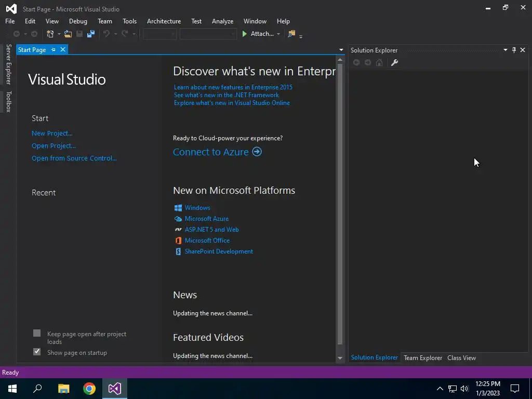The height and width of the screenshot is (399, 532).
Task: Expand the Redo history dropdown arrow
Action: click(x=134, y=34)
